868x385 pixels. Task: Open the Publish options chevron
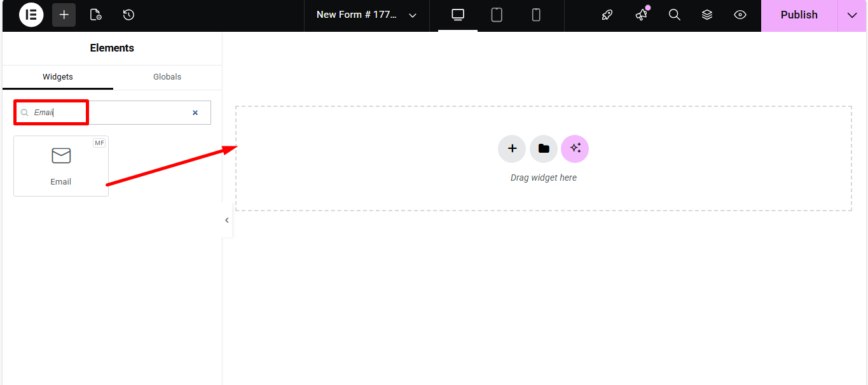pos(851,15)
